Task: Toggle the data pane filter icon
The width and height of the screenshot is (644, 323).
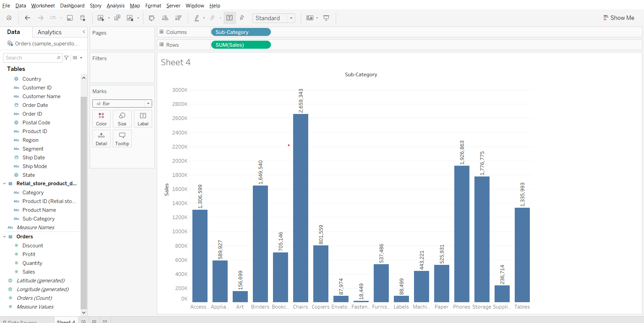Action: coord(66,58)
